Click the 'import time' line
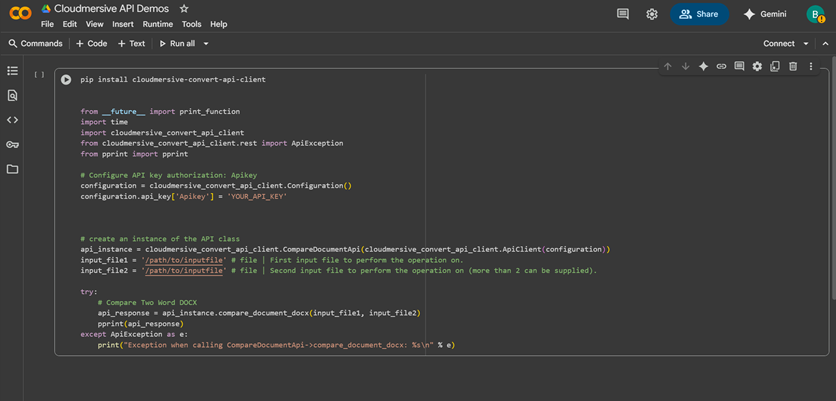The height and width of the screenshot is (401, 836). click(x=104, y=122)
